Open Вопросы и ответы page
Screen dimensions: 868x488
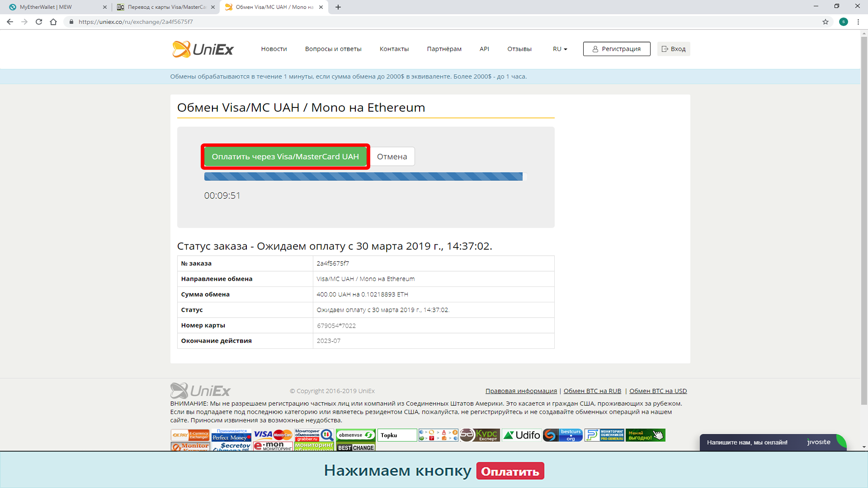[333, 49]
